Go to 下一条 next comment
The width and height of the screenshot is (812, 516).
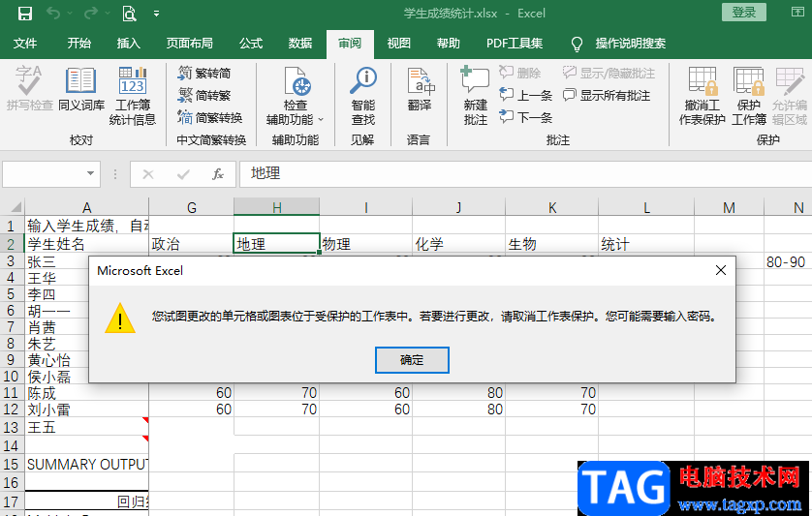(x=526, y=117)
